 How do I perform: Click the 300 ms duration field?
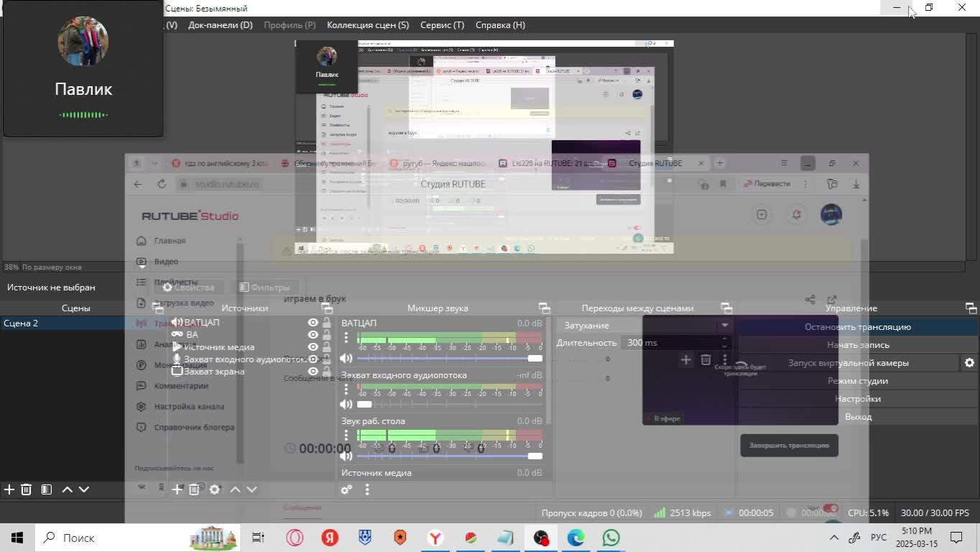[x=670, y=343]
